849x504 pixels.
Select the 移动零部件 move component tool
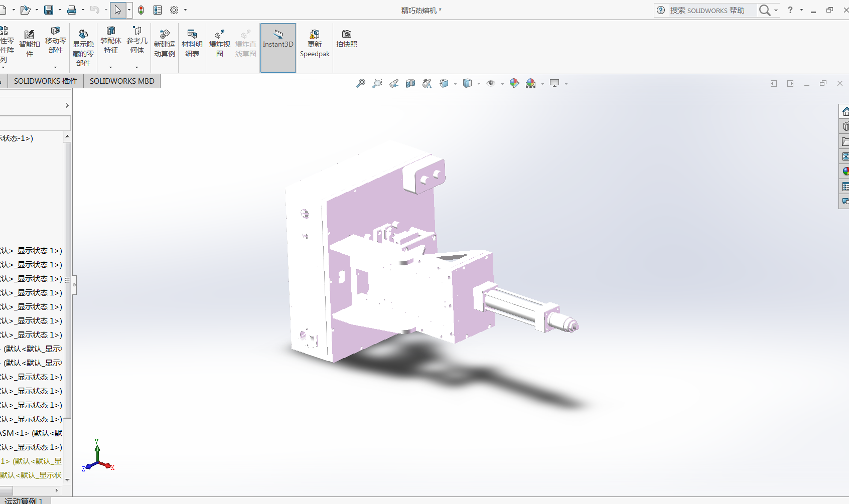tap(56, 41)
